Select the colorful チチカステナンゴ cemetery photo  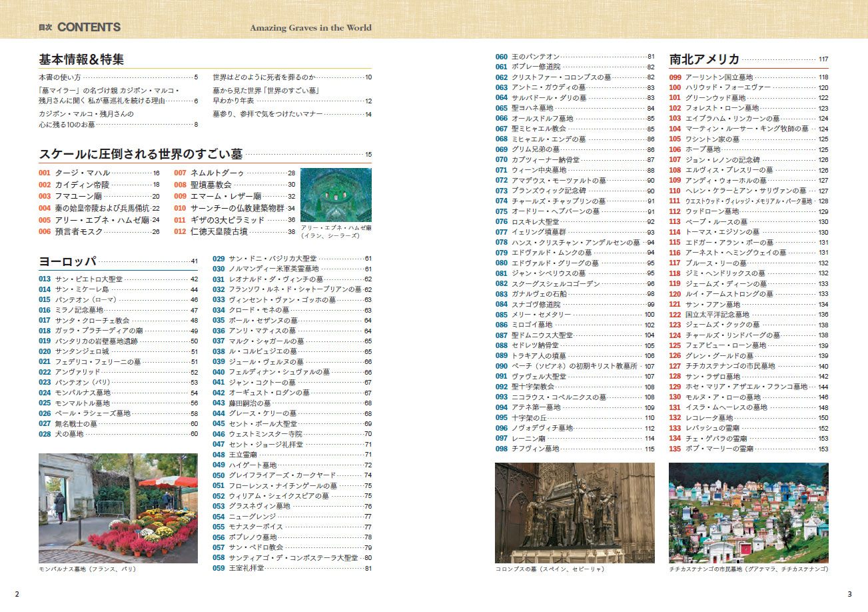click(x=748, y=513)
